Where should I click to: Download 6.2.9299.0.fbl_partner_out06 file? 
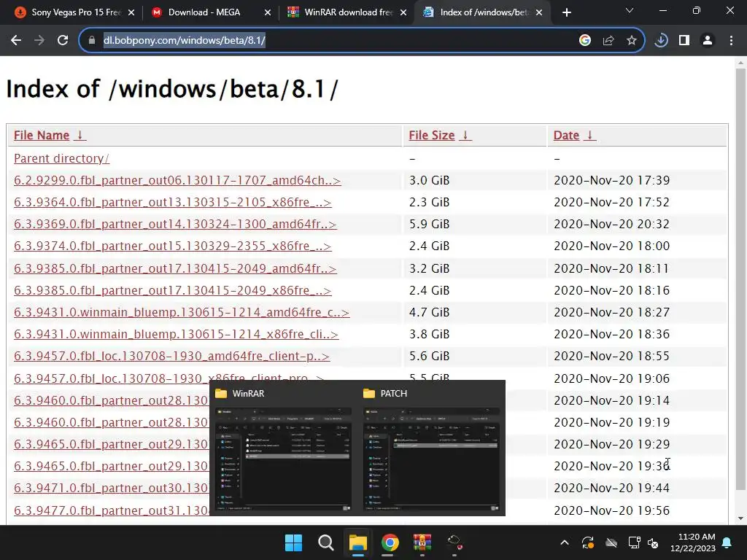(177, 181)
